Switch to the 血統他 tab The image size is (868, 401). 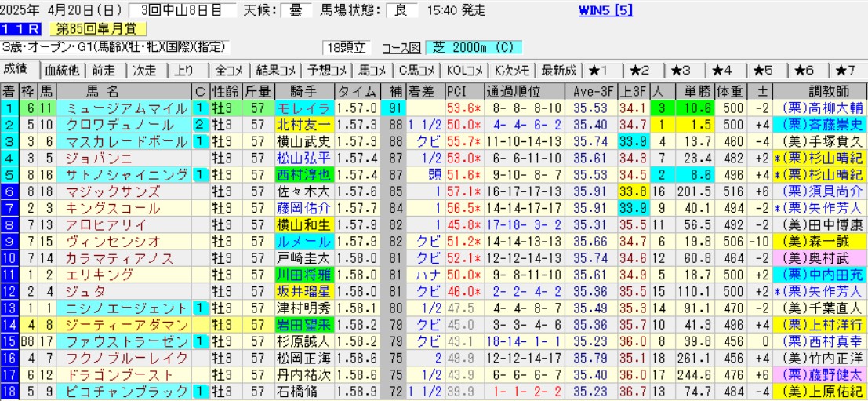pyautogui.click(x=62, y=70)
